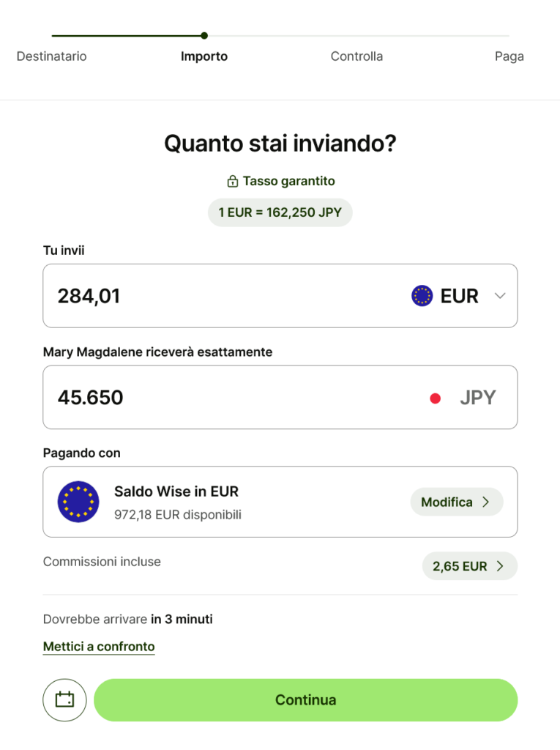Jump to the Controlla step
Screen dimensions: 560x750
356,56
